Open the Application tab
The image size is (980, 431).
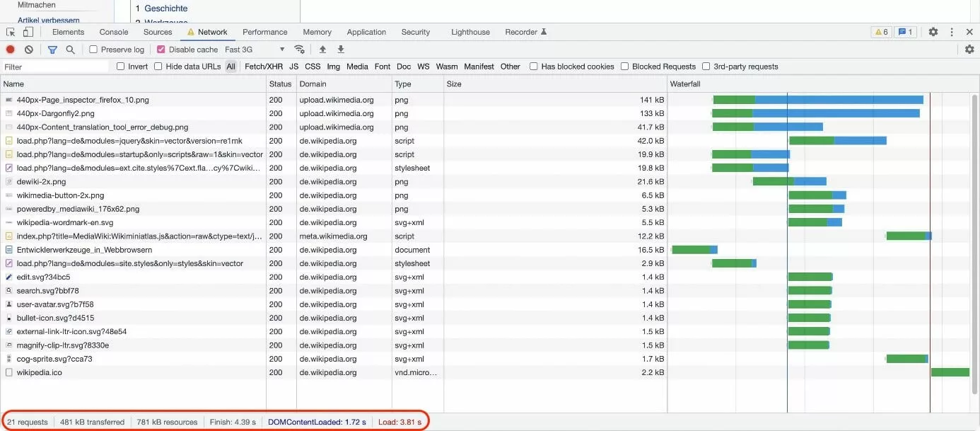pyautogui.click(x=366, y=32)
